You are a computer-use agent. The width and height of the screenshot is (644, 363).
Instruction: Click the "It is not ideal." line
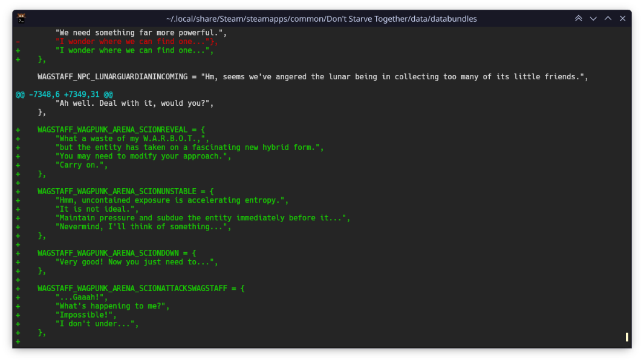click(x=97, y=209)
